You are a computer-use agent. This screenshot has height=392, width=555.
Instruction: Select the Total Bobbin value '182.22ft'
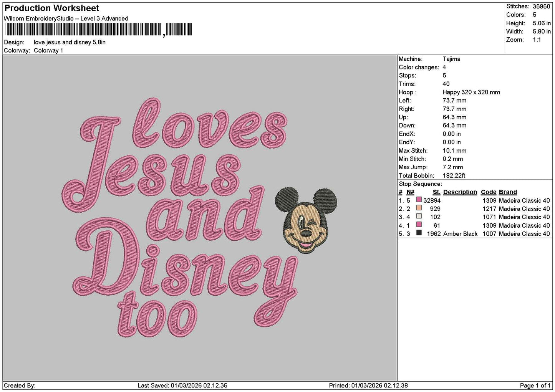(454, 175)
